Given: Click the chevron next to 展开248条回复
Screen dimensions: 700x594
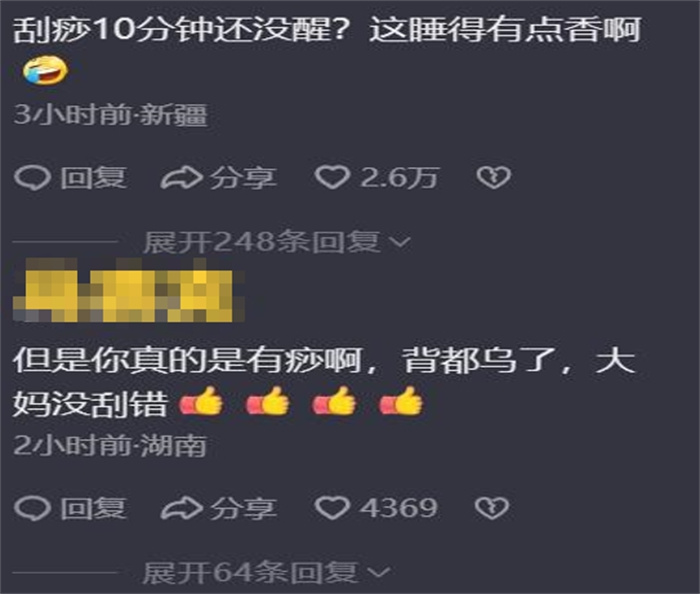Looking at the screenshot, I should [400, 242].
